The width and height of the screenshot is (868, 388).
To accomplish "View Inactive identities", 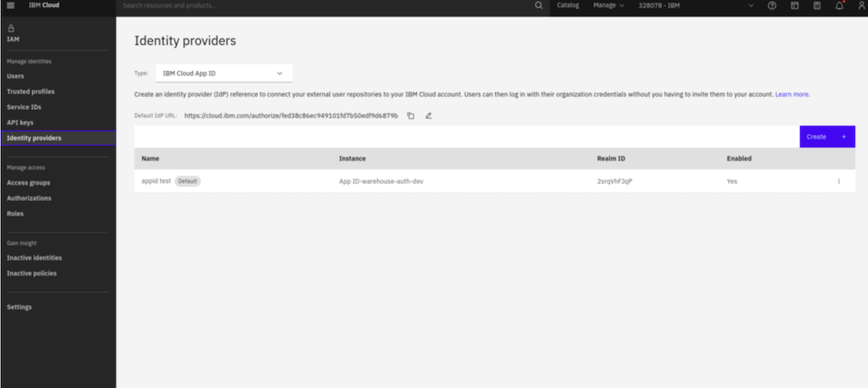I will 35,258.
